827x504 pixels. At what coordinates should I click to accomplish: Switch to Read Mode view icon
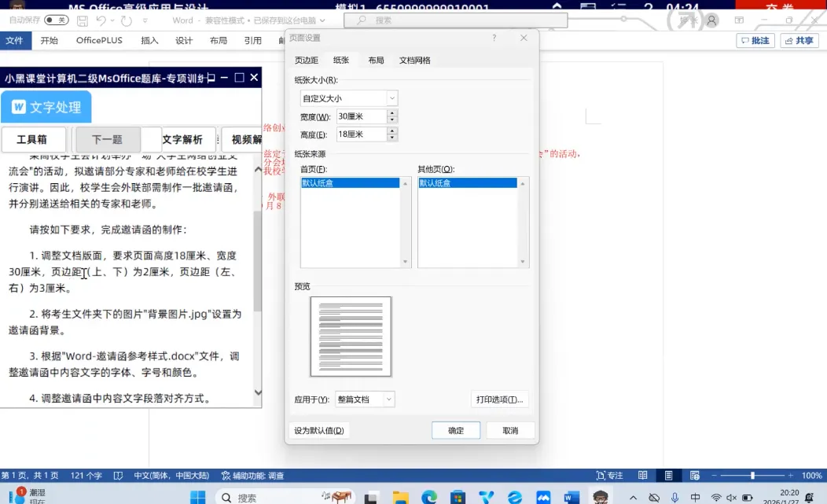[x=642, y=476]
